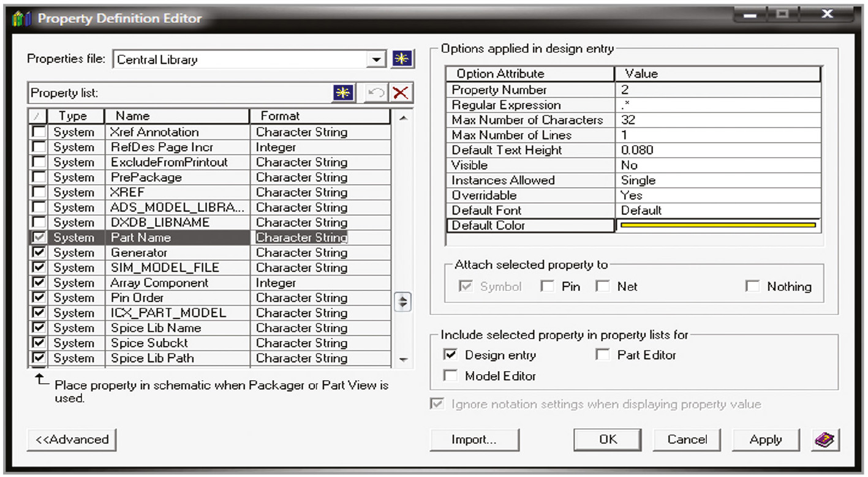Click the yellow Default Color swatch

pos(718,225)
